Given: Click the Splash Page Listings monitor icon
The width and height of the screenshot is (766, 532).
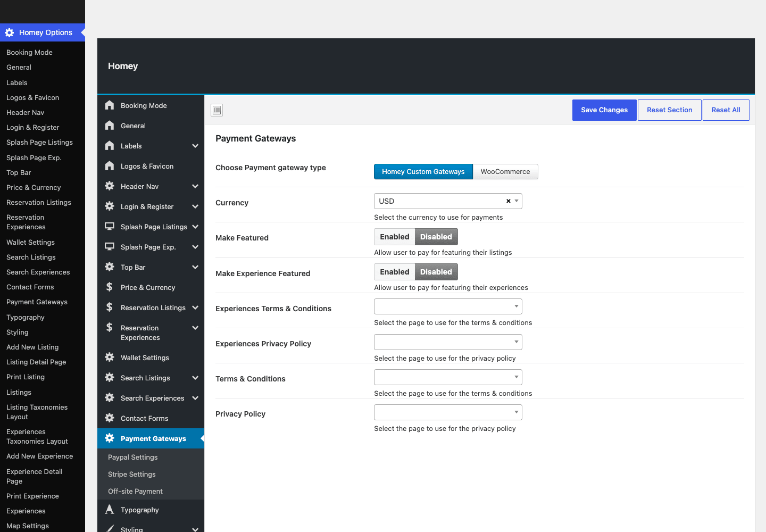Looking at the screenshot, I should point(110,227).
